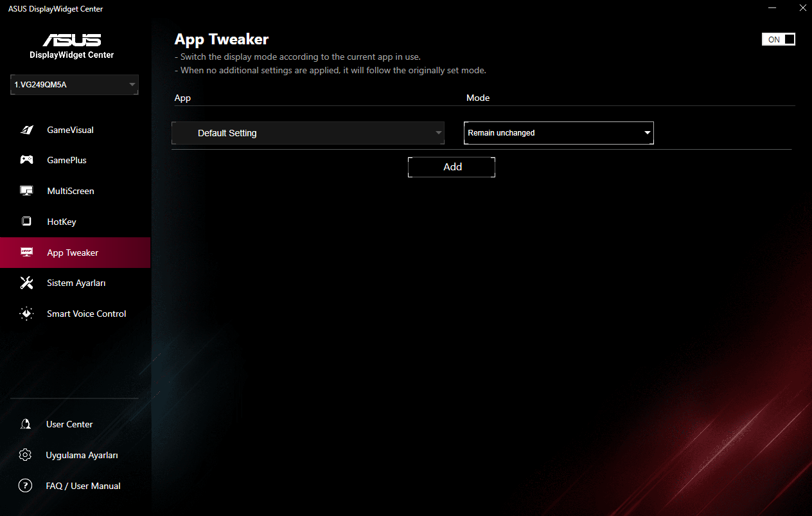Open the GameVisual menu label
This screenshot has height=516, width=812.
70,130
